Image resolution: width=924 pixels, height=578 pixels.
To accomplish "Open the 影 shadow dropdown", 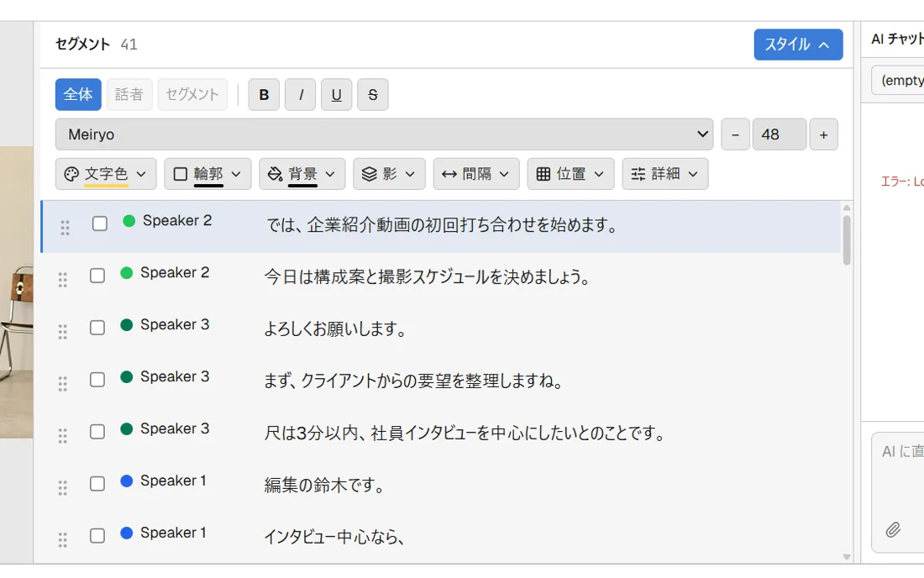I will [x=389, y=174].
